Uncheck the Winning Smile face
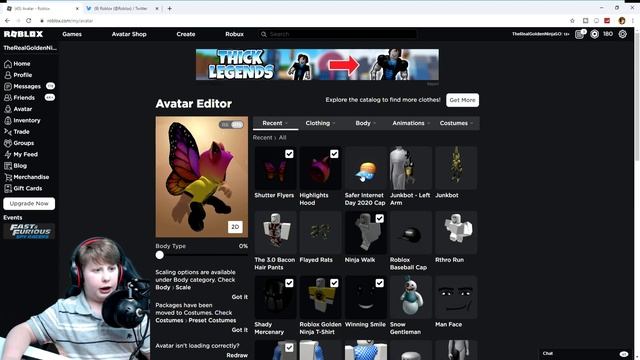 pos(380,283)
